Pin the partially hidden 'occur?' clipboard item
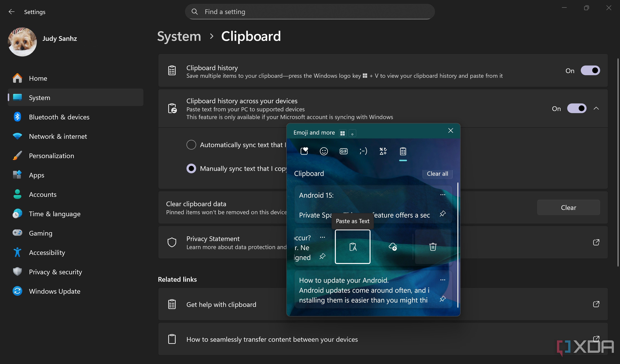Viewport: 620px width, 364px height. pyautogui.click(x=322, y=257)
